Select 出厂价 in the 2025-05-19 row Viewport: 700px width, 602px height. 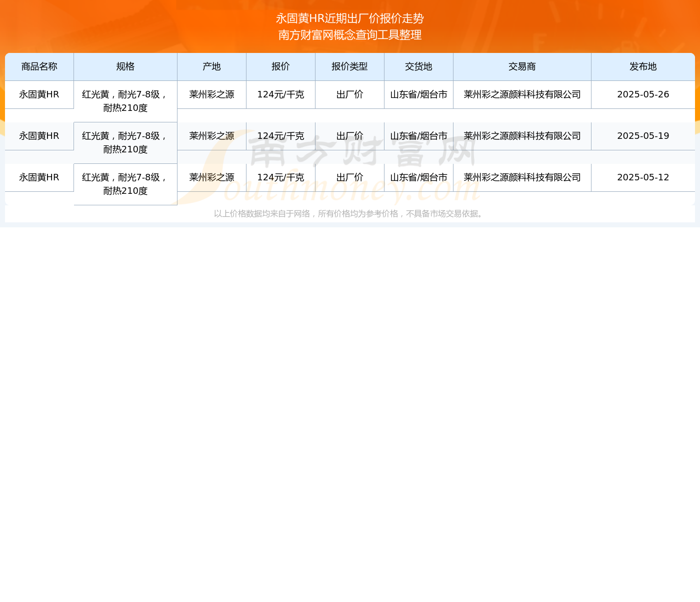tap(350, 136)
